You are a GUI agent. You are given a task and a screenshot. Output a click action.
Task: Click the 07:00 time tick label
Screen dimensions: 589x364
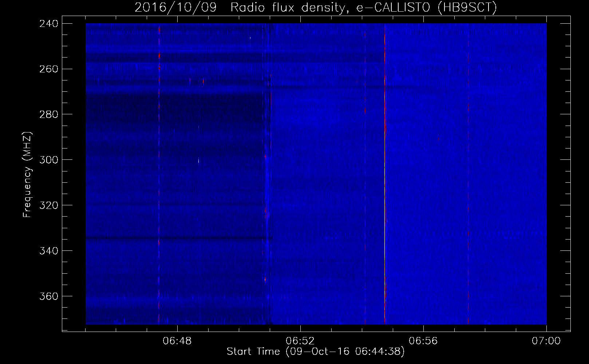click(546, 341)
